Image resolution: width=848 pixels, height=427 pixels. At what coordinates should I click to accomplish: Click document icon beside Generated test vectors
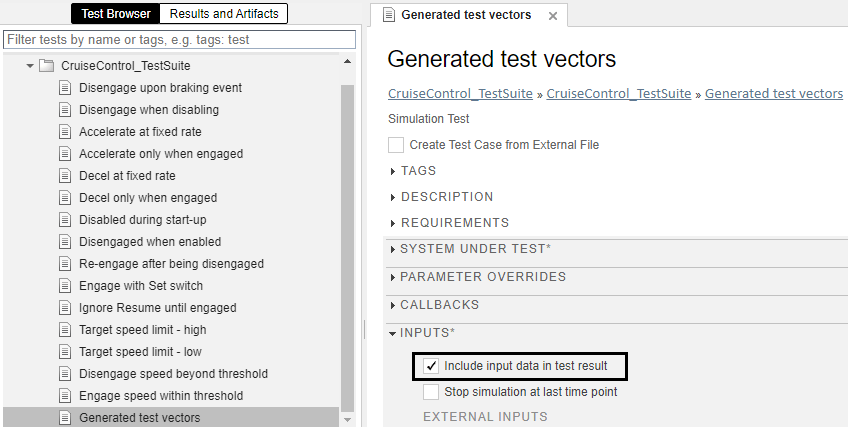66,418
